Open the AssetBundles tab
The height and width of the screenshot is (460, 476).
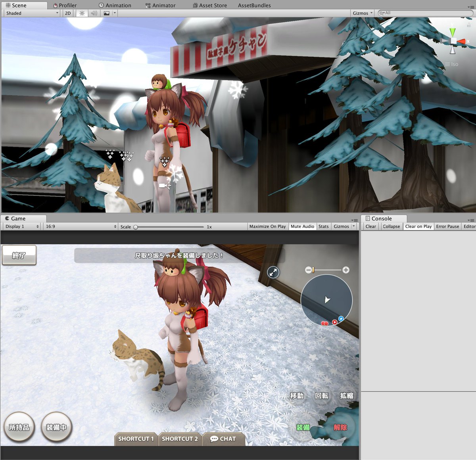click(x=254, y=5)
